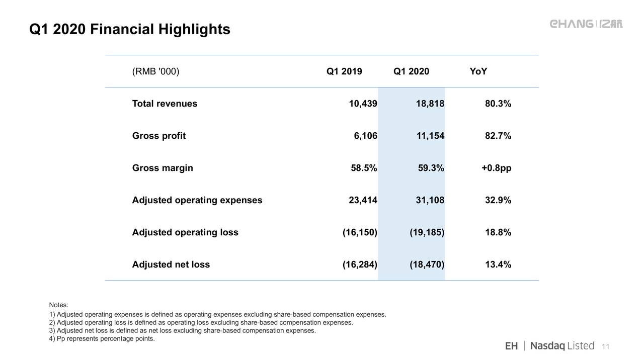This screenshot has width=644, height=362.
Task: Click the Q1 2019 column header
Action: (344, 71)
